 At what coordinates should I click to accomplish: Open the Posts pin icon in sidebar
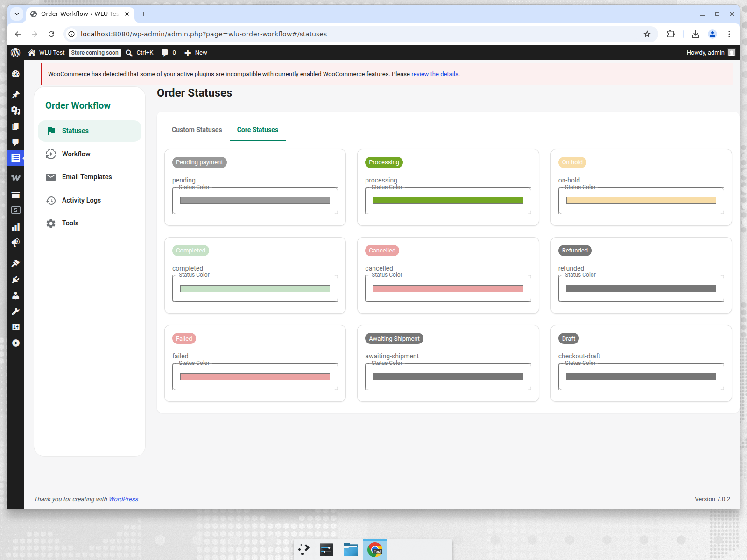coord(15,95)
